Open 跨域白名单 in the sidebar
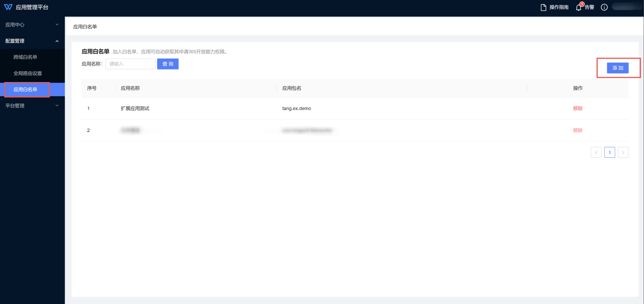Screen dimensions: 644x304 tap(25, 57)
